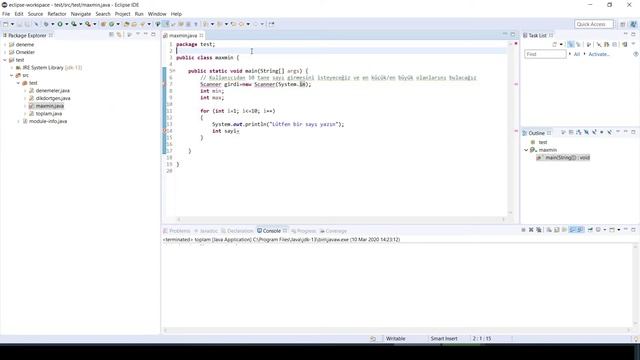Click Collapse All in Package Explorer

click(x=111, y=35)
